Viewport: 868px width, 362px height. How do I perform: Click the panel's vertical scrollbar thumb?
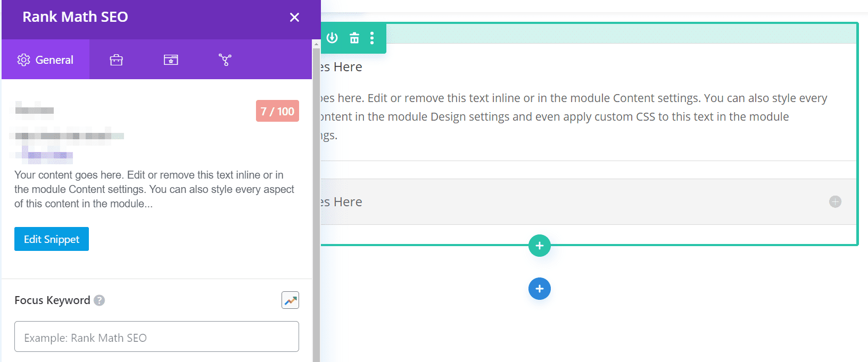click(x=317, y=205)
